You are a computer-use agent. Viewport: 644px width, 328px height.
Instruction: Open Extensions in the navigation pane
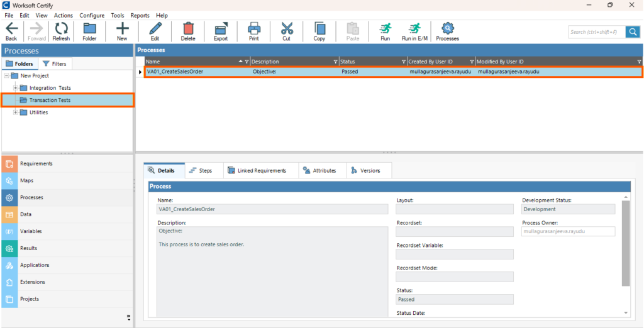[67, 282]
